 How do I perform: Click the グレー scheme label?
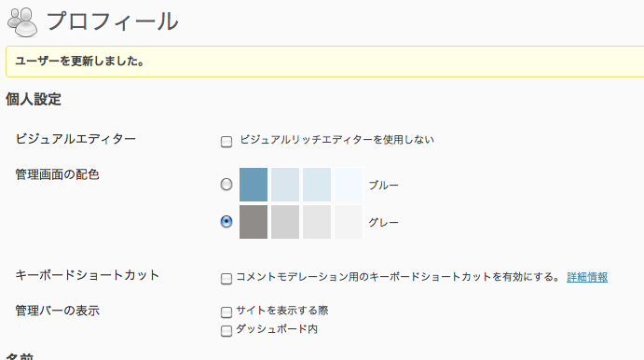pyautogui.click(x=384, y=222)
